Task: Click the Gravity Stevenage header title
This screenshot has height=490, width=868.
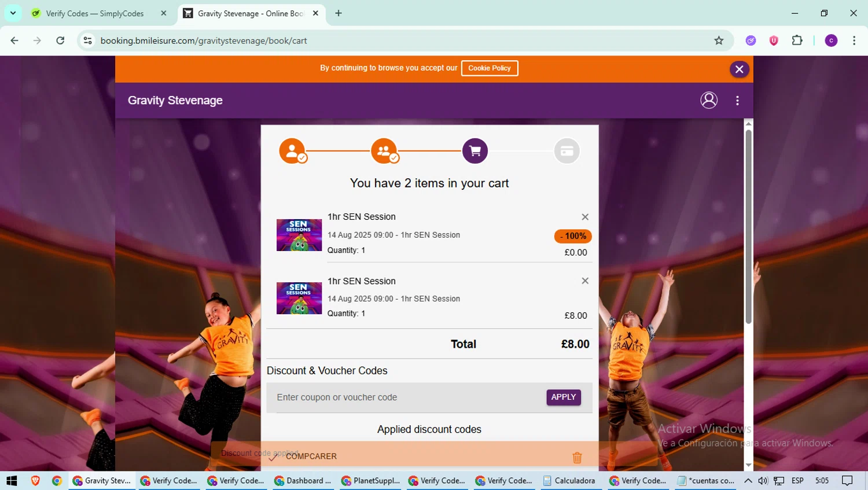Action: point(175,100)
